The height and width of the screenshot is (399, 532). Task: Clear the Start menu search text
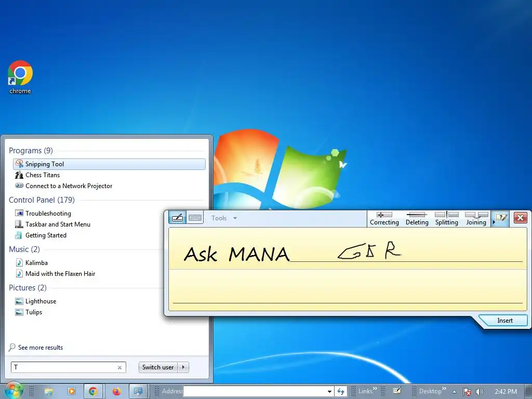coord(120,367)
